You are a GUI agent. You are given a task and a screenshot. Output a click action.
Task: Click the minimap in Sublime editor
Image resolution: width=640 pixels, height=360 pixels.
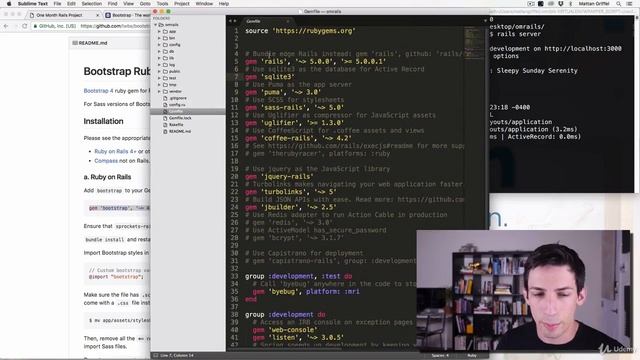(474, 43)
